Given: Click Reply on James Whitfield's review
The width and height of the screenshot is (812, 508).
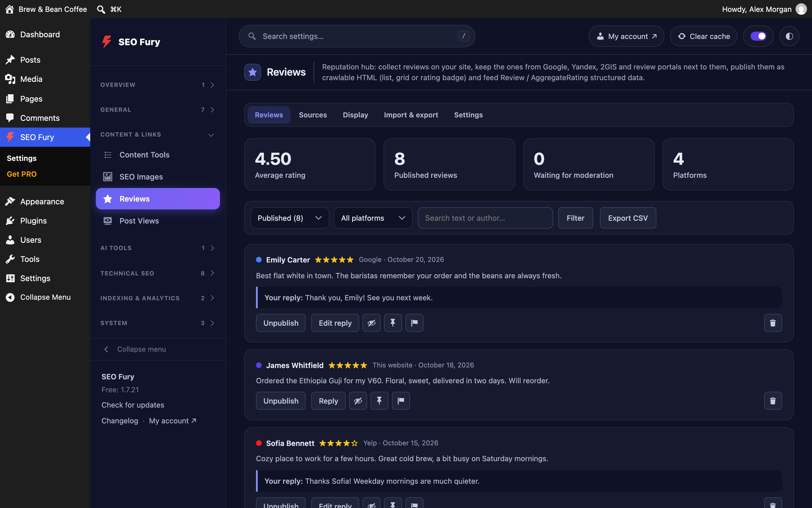Looking at the screenshot, I should click(328, 401).
